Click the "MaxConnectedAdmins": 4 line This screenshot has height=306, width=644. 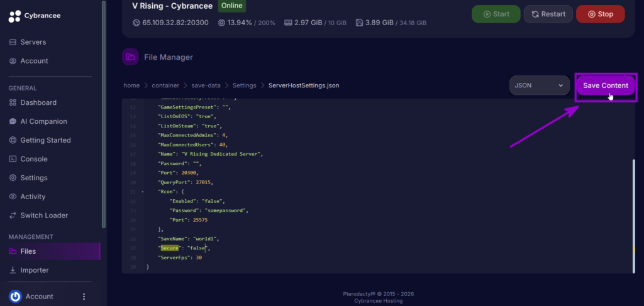(x=193, y=135)
